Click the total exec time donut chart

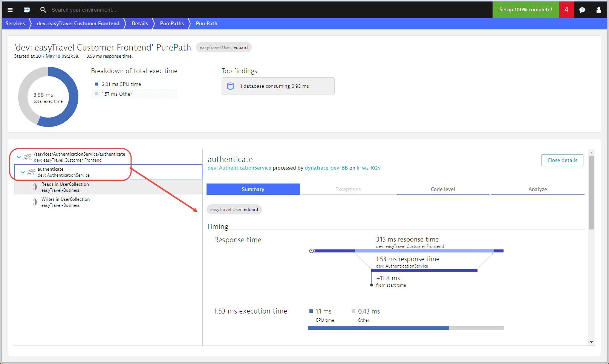[48, 97]
